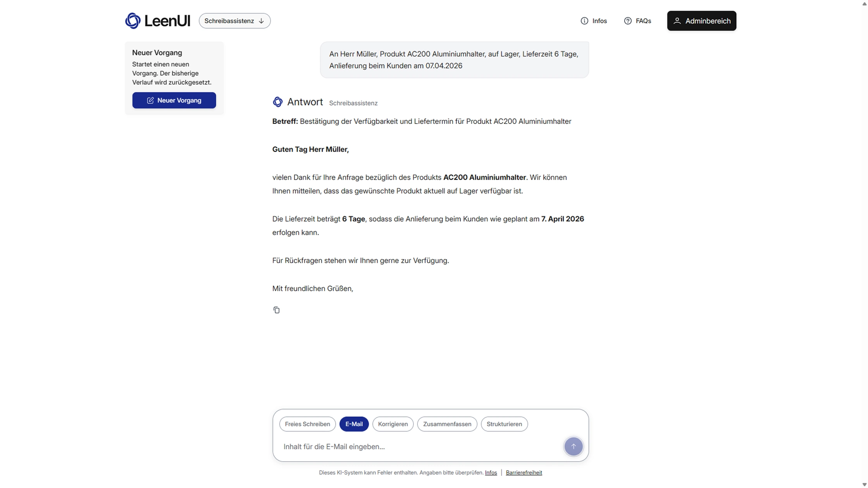Click the Infos circle-i icon in header

click(x=584, y=21)
